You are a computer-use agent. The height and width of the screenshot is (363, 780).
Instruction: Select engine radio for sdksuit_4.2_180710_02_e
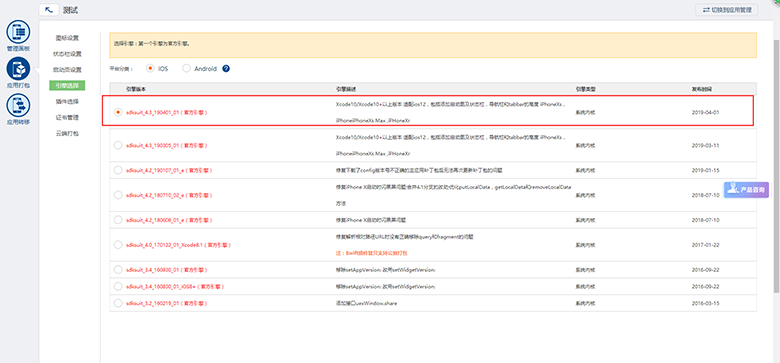pos(118,195)
